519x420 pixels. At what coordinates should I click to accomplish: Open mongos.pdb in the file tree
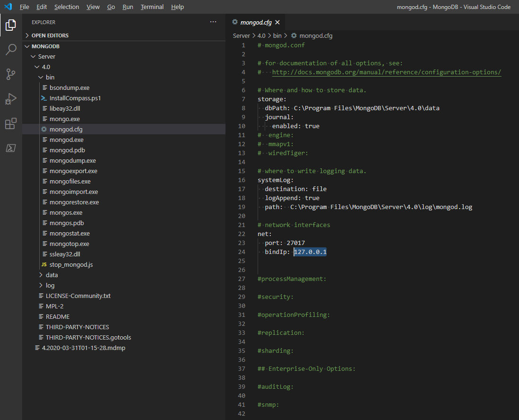tap(124, 223)
